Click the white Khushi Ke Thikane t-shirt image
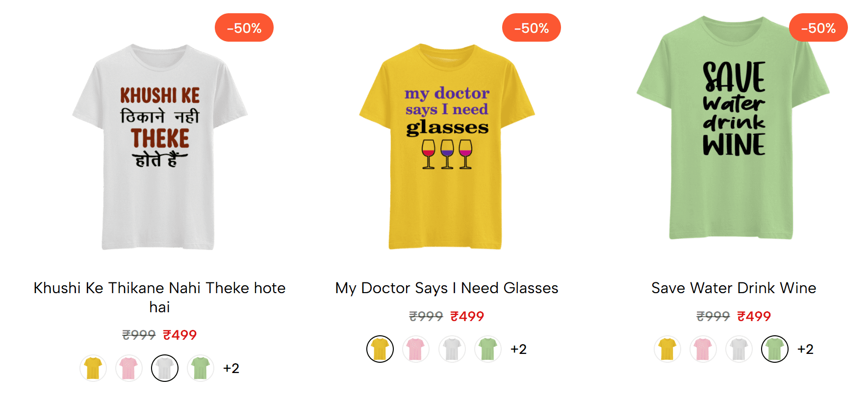The image size is (868, 400). point(160,147)
